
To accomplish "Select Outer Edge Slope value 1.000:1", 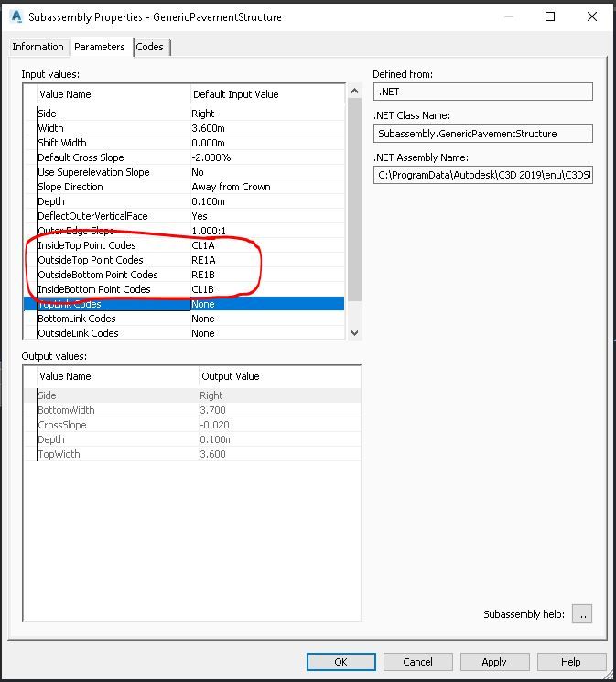I will [x=267, y=231].
